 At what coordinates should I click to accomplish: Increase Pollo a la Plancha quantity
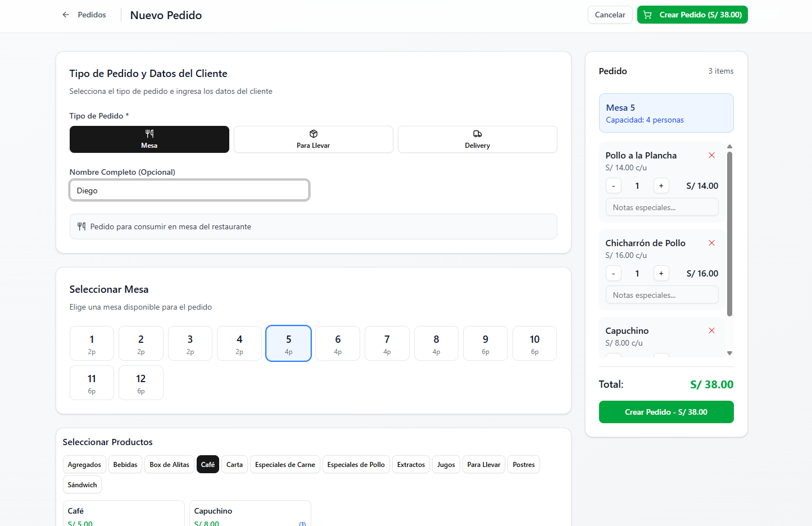pyautogui.click(x=661, y=186)
